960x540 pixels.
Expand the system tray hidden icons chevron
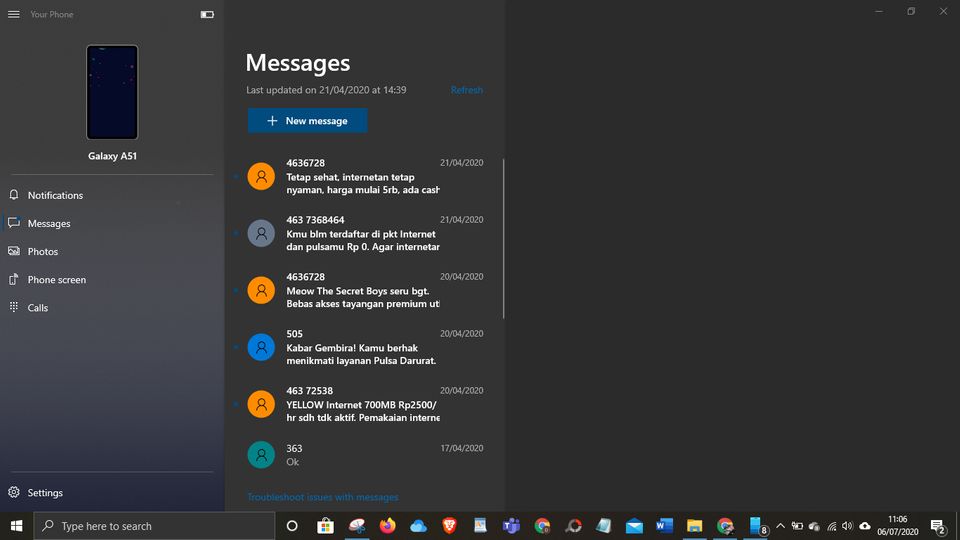pyautogui.click(x=780, y=526)
